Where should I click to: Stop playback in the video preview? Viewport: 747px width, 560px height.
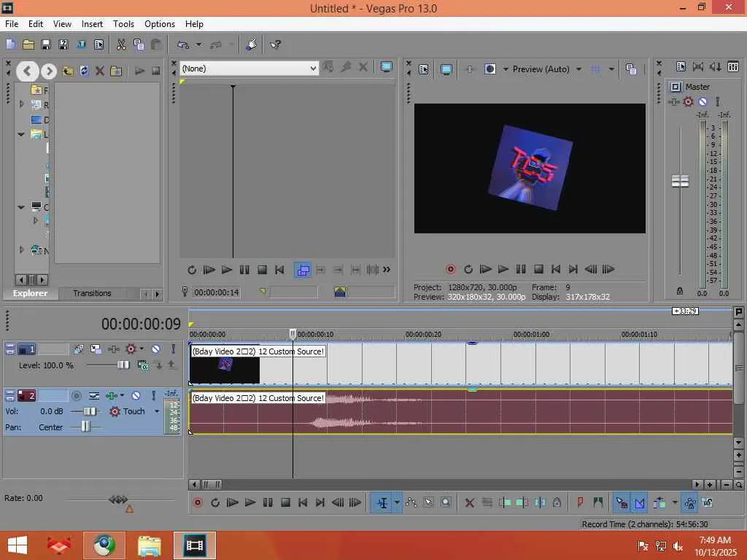click(x=538, y=269)
